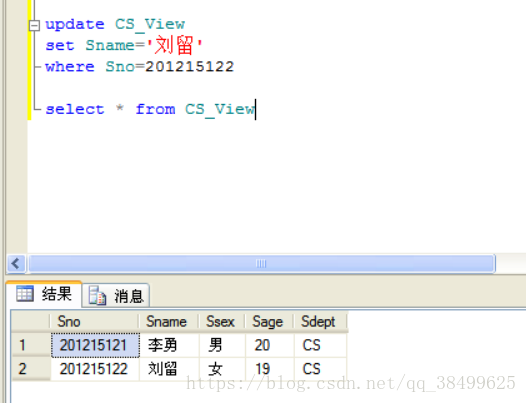Click 'Sname' in the set clause
The height and width of the screenshot is (403, 527).
(110, 45)
